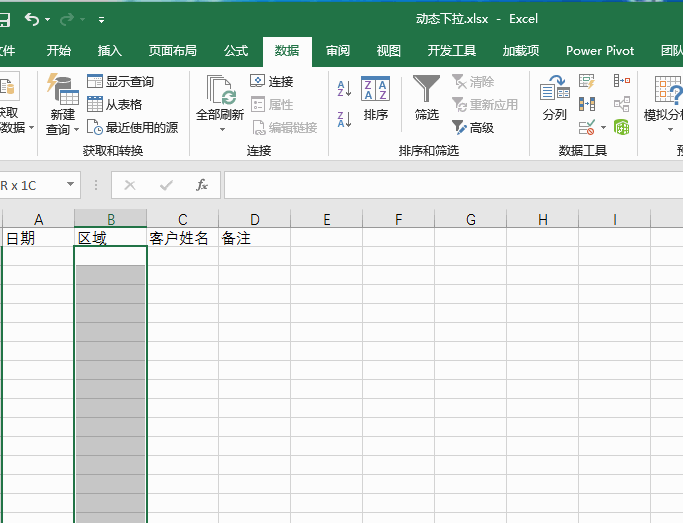Switch to the 开始 tab

[58, 51]
